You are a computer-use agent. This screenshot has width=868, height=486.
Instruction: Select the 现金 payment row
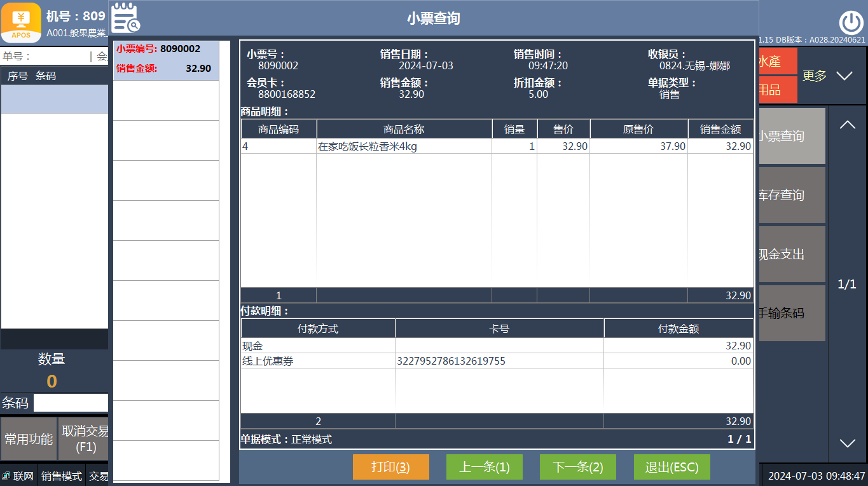[318, 346]
